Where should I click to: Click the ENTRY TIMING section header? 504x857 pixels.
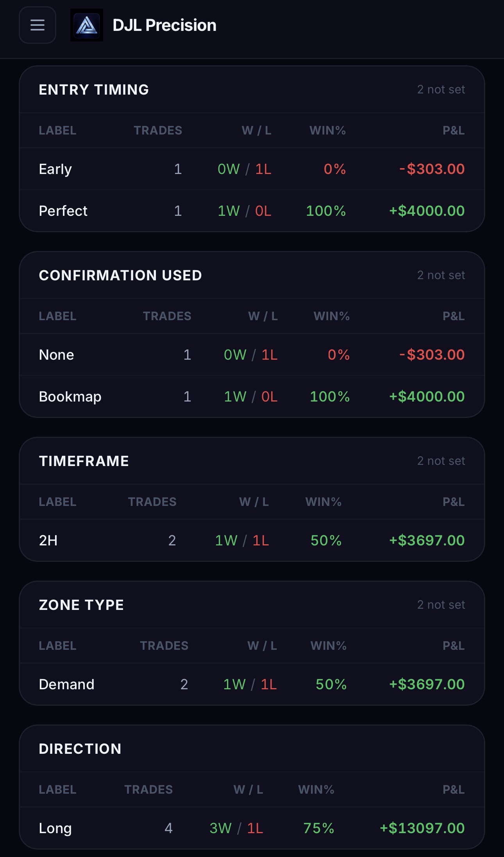pyautogui.click(x=93, y=90)
